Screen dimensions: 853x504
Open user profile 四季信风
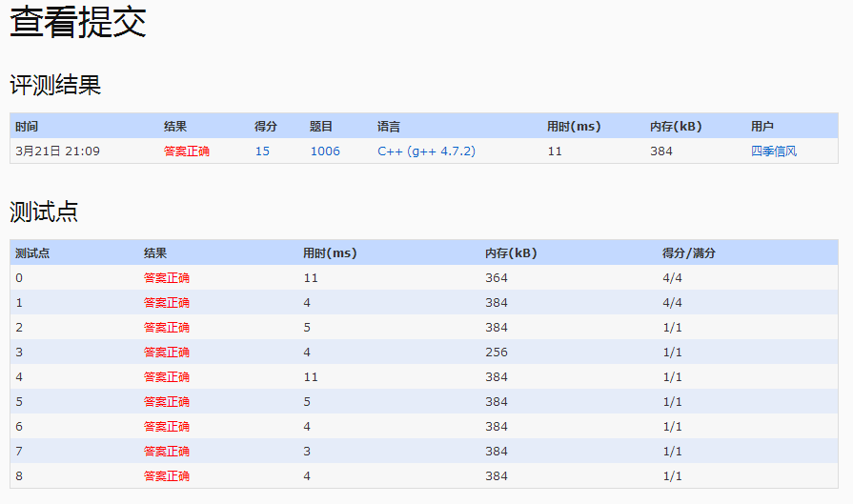774,151
